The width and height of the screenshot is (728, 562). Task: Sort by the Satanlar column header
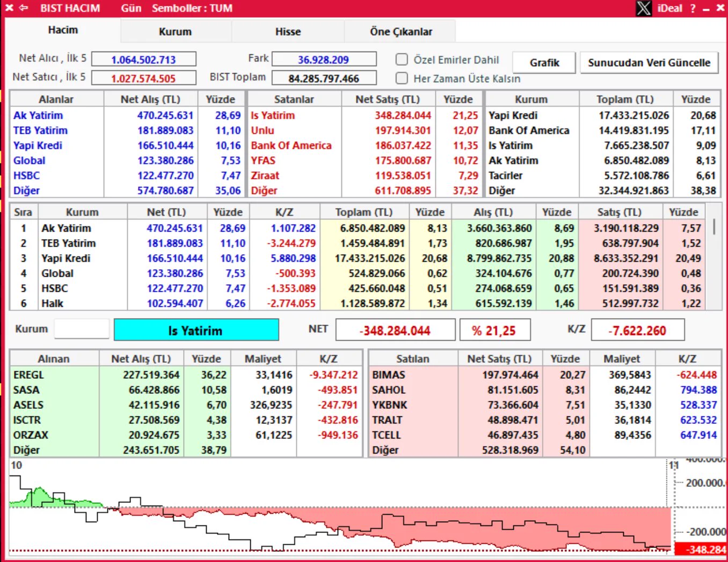tap(294, 99)
